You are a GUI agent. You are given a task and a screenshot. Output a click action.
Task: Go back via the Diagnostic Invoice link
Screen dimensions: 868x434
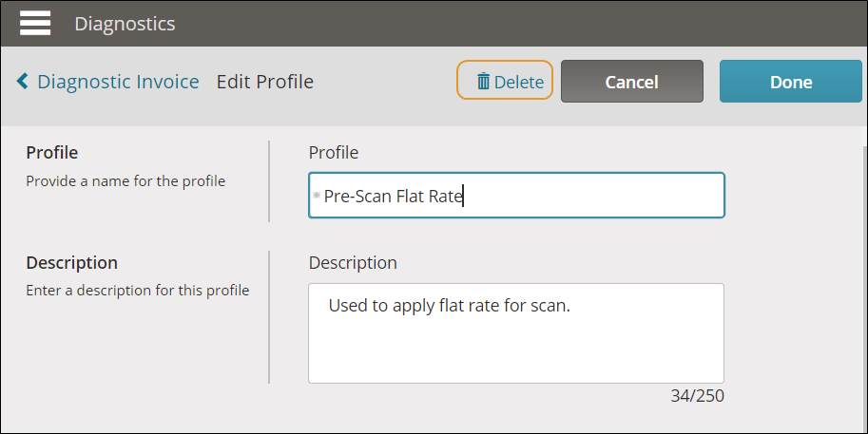pyautogui.click(x=118, y=82)
